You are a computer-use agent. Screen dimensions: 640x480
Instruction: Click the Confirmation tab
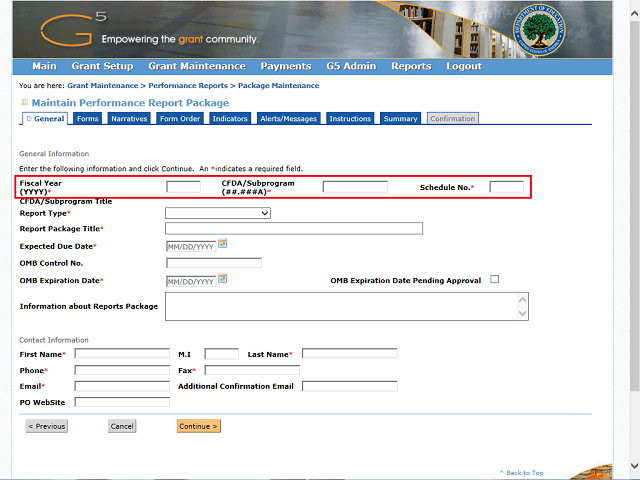tap(453, 119)
